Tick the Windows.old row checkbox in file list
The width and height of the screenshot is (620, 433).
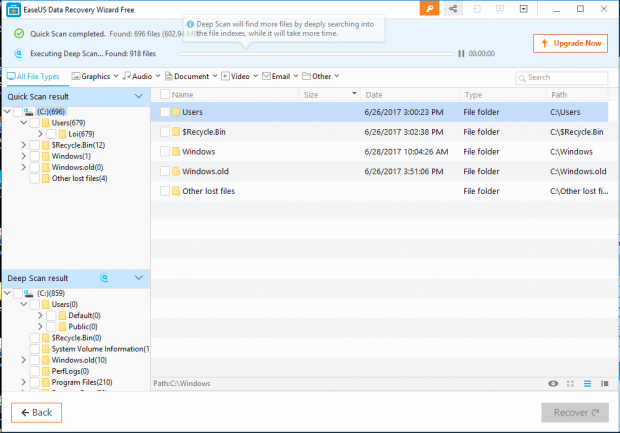point(165,171)
